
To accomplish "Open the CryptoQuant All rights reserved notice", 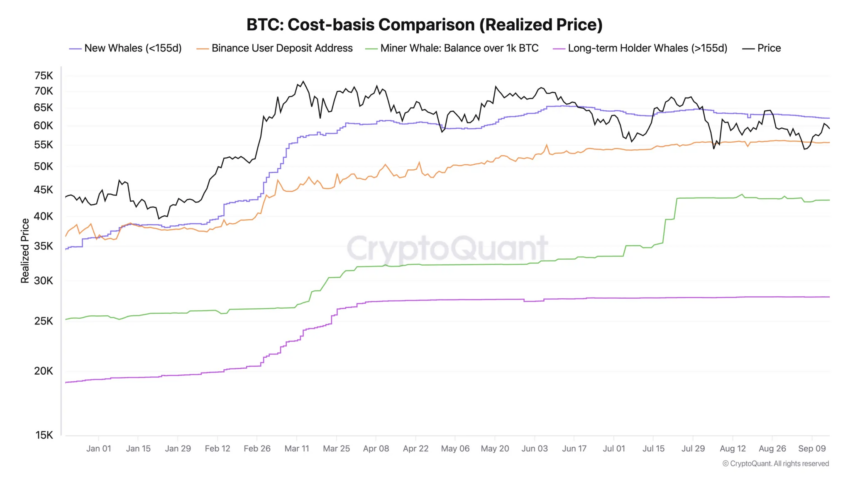I will tap(776, 464).
